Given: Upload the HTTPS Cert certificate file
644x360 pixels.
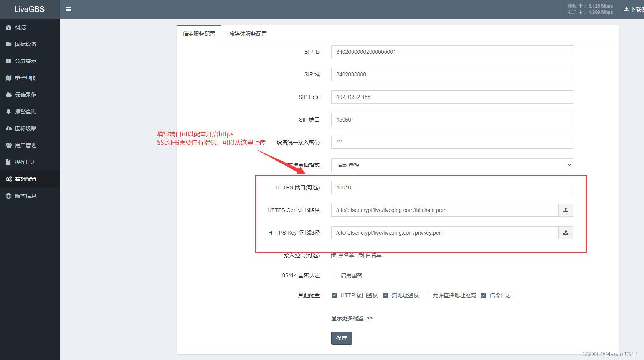Looking at the screenshot, I should coord(566,210).
